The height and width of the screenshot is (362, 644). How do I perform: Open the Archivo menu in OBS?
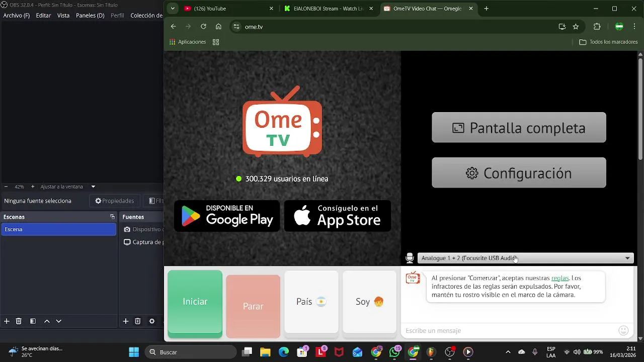(x=17, y=16)
